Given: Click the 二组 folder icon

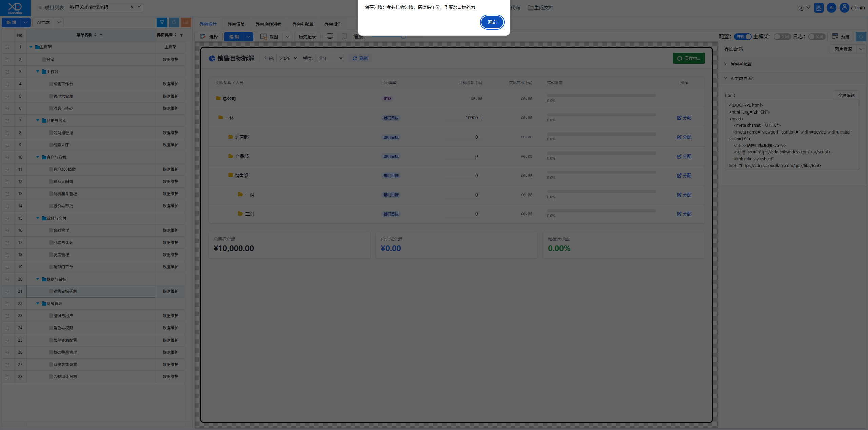Looking at the screenshot, I should tap(240, 214).
